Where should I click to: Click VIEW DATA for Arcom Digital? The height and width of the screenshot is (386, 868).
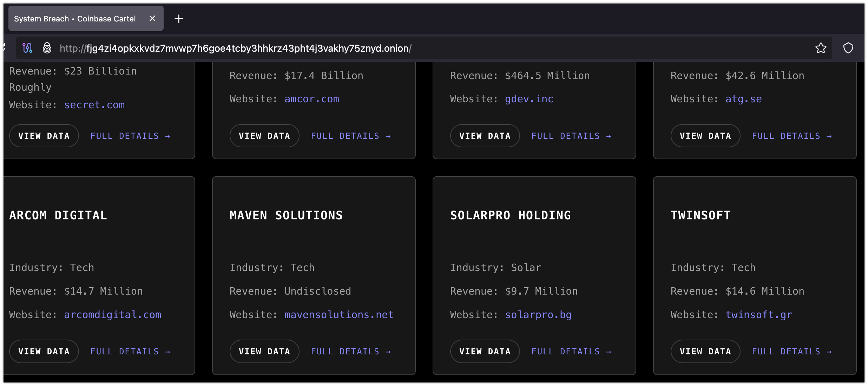tap(44, 351)
